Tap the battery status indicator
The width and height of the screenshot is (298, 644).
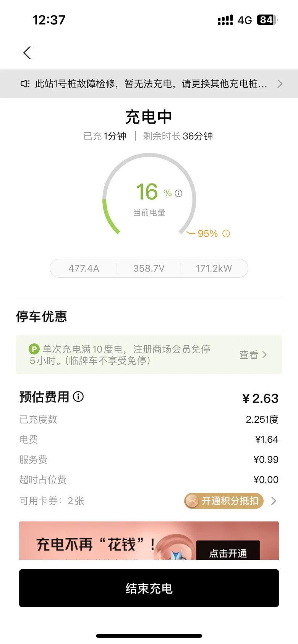pyautogui.click(x=267, y=20)
